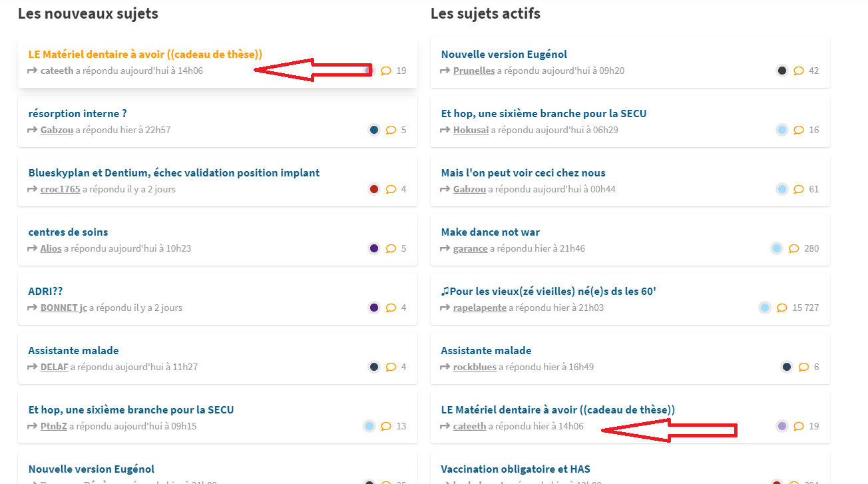This screenshot has height=484, width=868.
Task: Open the orange highlighted "LE Matériel dentaire" topic
Action: (x=145, y=55)
